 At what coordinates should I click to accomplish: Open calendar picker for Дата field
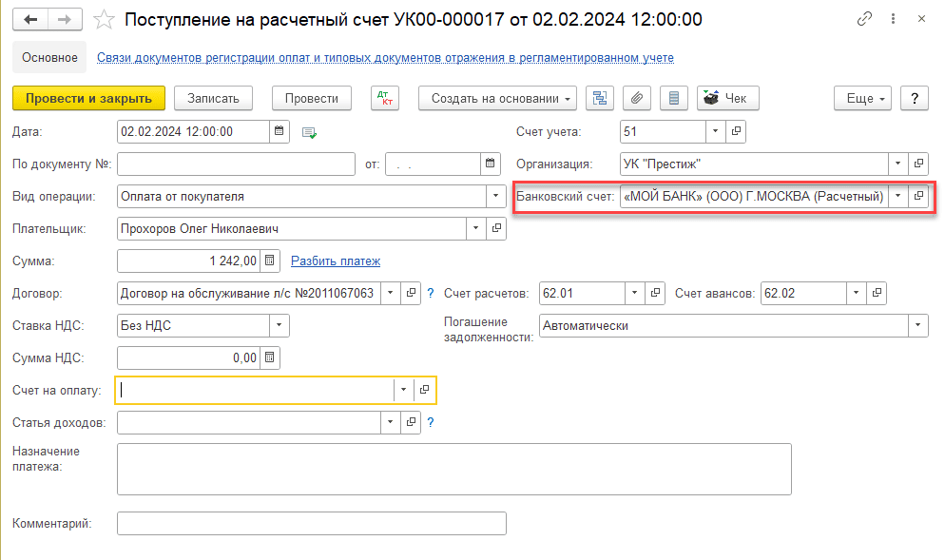pyautogui.click(x=280, y=131)
